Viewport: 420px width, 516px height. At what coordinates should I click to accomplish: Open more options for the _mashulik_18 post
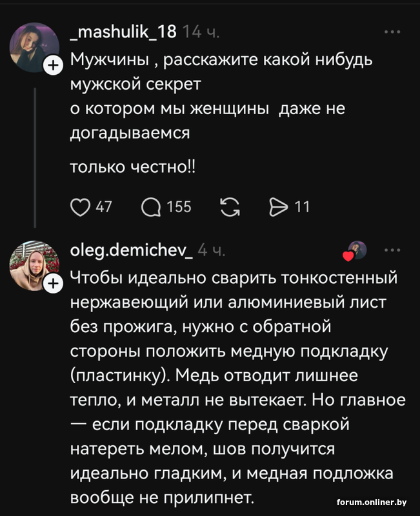click(x=392, y=32)
